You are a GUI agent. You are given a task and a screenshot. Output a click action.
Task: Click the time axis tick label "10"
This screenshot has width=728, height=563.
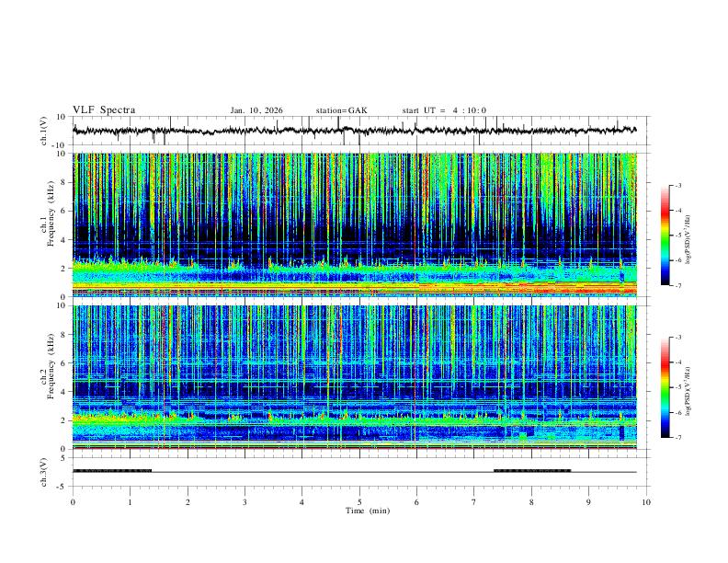point(646,502)
